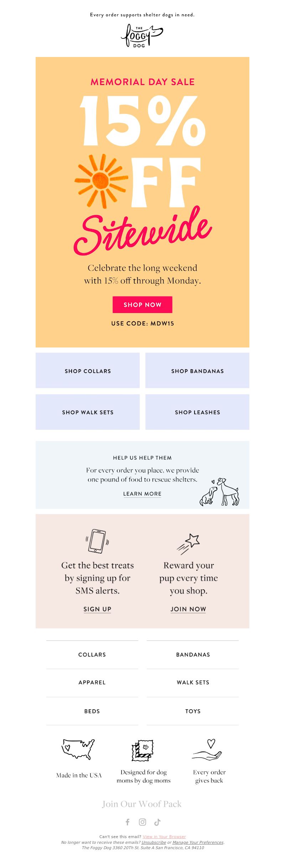Open Shop Bandanas tile
This screenshot has height=868, width=285.
coord(197,371)
